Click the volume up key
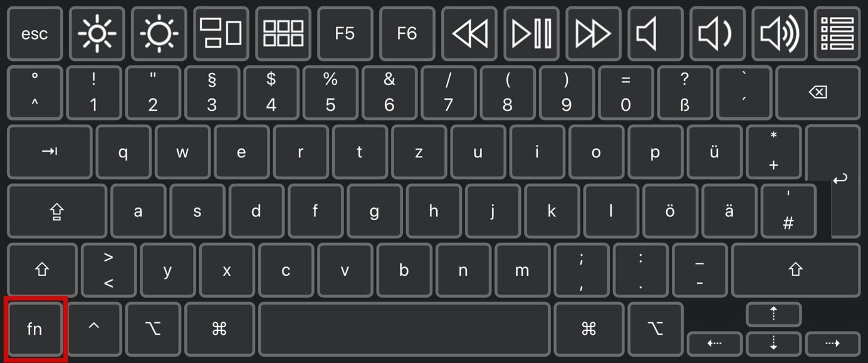 [x=780, y=33]
